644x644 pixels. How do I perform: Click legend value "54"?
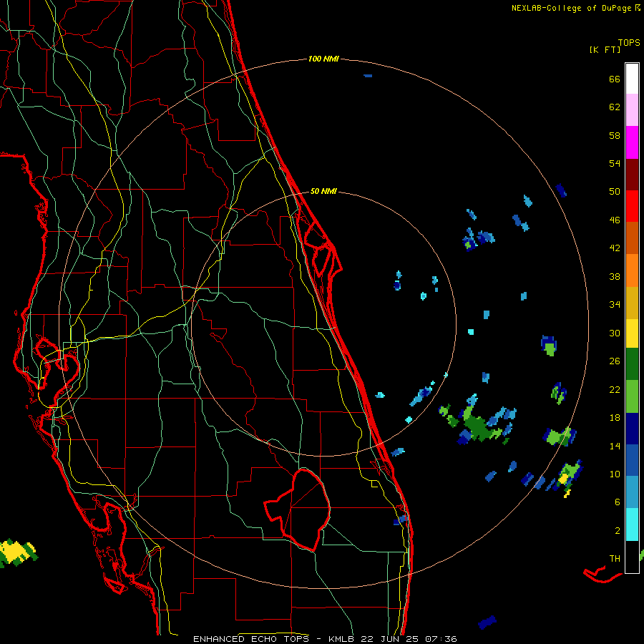[x=615, y=163]
